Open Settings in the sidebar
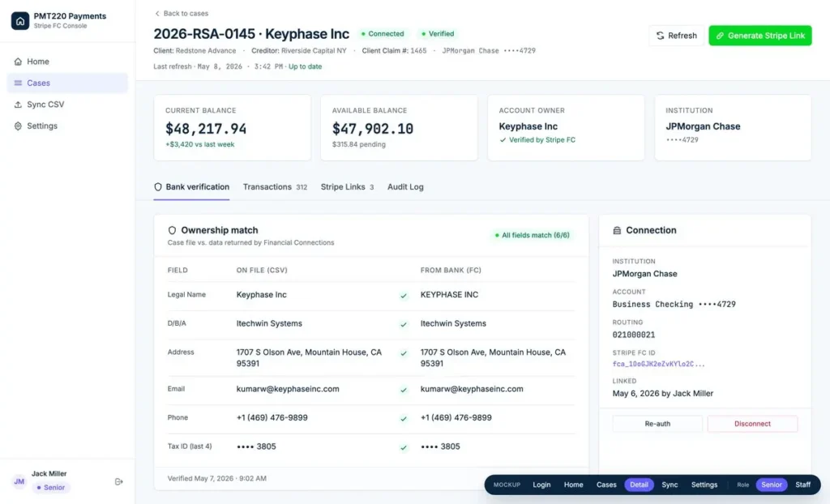 point(67,126)
